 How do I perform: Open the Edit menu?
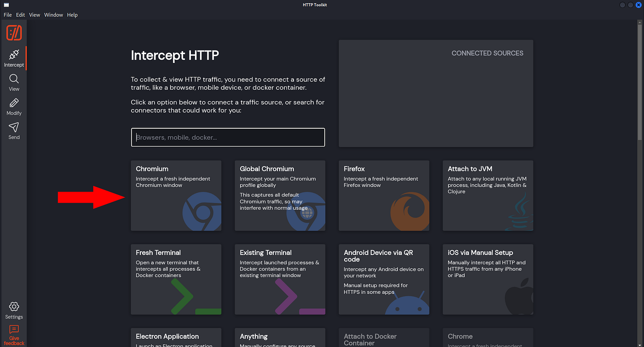[x=21, y=15]
